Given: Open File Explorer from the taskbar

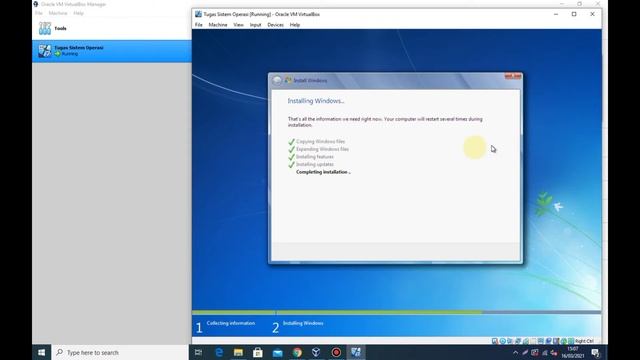Looking at the screenshot, I should point(238,352).
